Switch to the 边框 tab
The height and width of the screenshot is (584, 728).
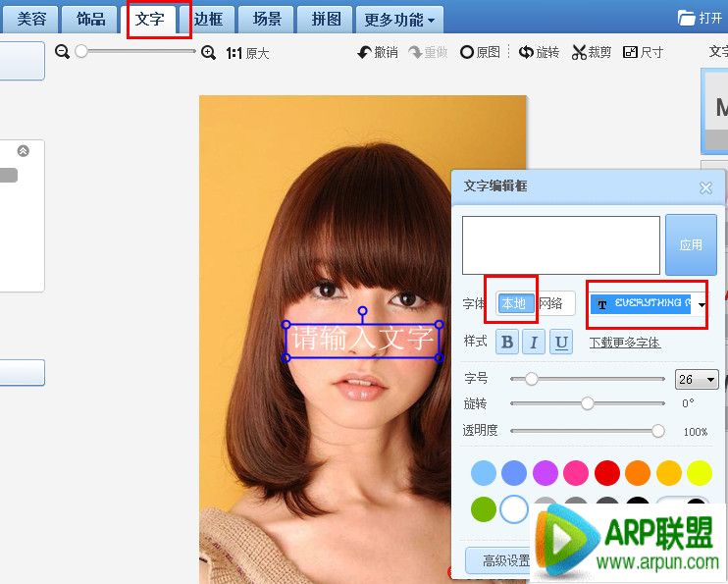coord(208,20)
